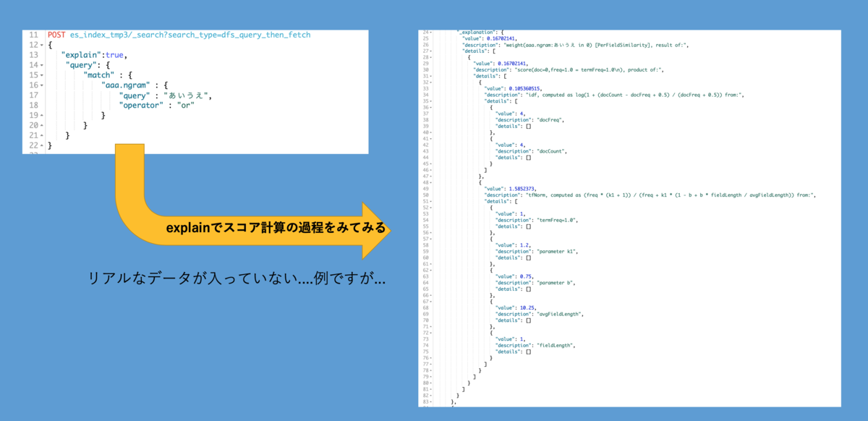Viewport: 868px width, 421px height.
Task: Click line number 49 in response gutter
Action: pyautogui.click(x=425, y=189)
